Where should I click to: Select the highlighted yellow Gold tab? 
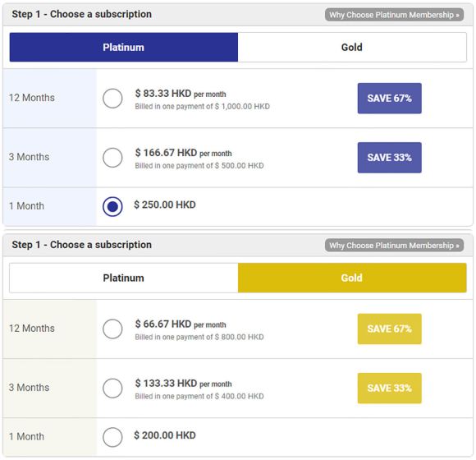pos(352,278)
